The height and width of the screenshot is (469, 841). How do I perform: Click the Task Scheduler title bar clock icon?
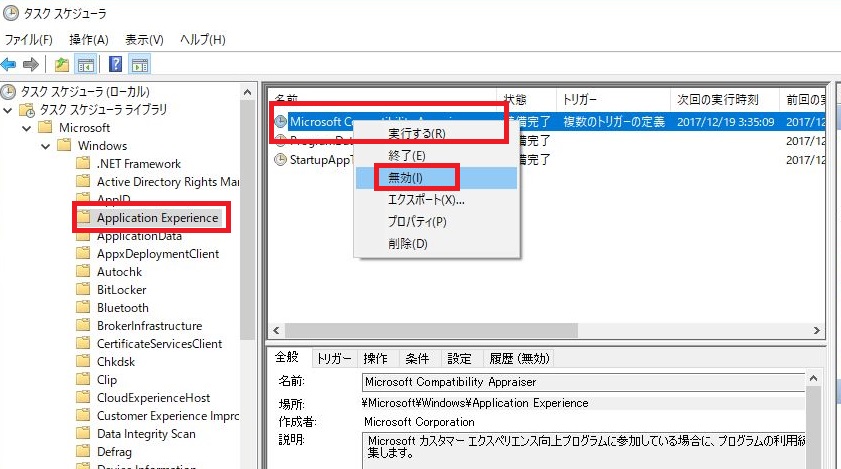[10, 13]
